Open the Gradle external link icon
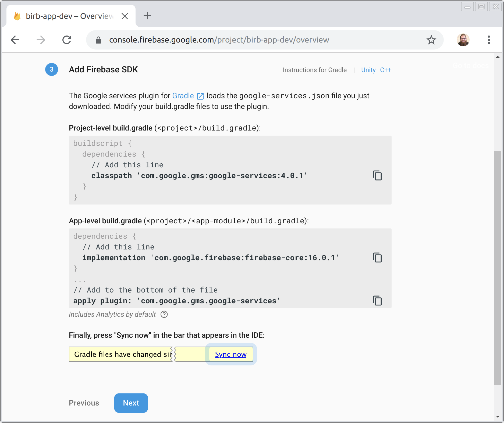504x423 pixels. pyautogui.click(x=200, y=96)
